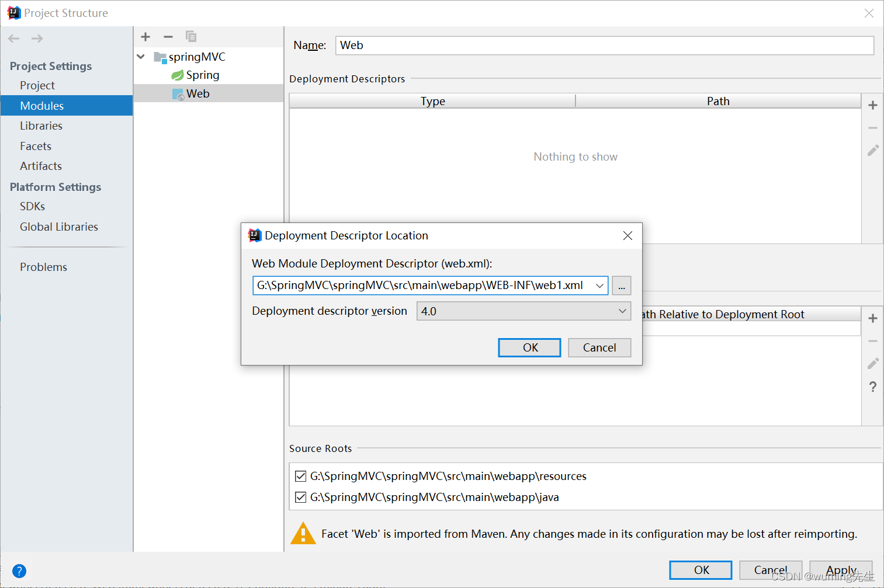Screen dimensions: 884x588
Task: Click the Project Structure window logo
Action: point(14,13)
